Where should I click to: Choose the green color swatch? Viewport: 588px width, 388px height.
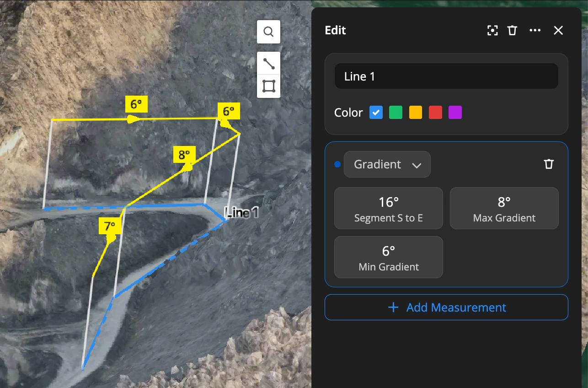(x=396, y=113)
